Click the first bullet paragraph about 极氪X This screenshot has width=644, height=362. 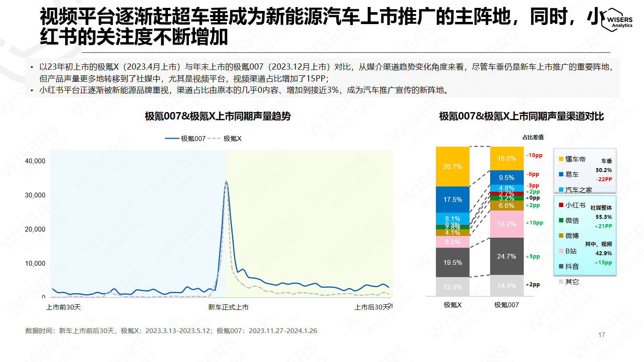pos(326,72)
